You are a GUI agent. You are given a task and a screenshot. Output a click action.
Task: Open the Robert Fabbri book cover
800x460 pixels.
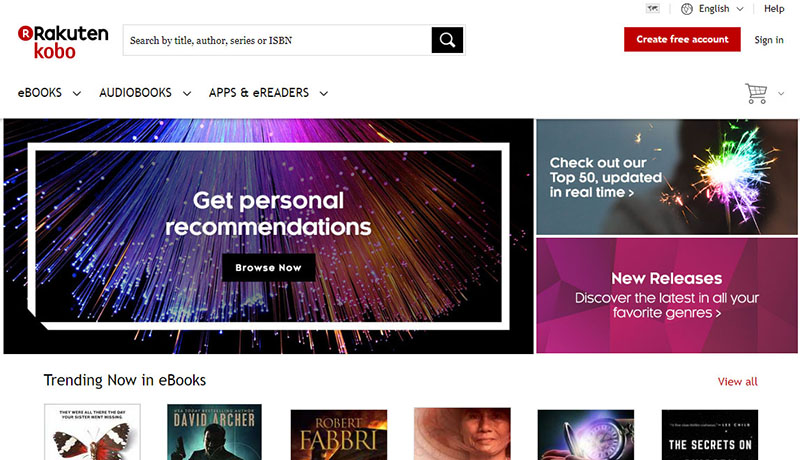click(x=338, y=434)
